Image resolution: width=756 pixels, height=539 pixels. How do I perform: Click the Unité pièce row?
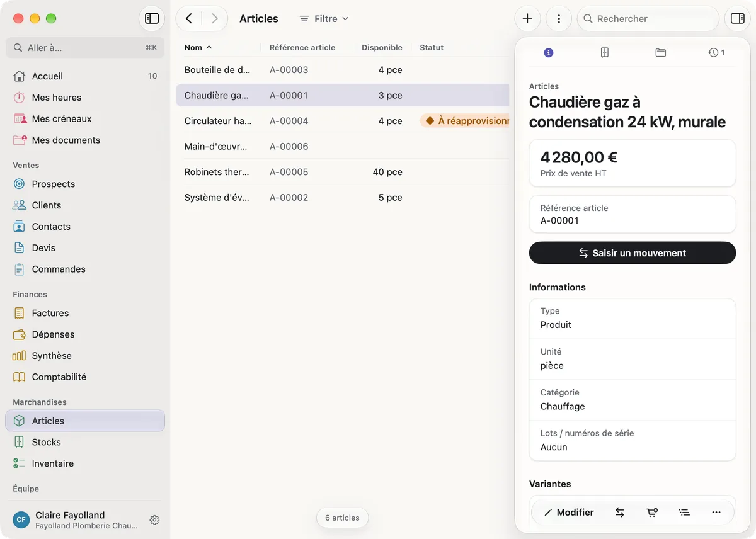pyautogui.click(x=633, y=359)
